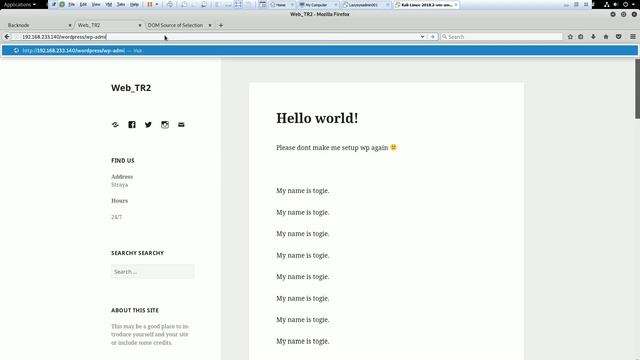Close the Backnode tab
640x360 pixels.
click(x=70, y=25)
